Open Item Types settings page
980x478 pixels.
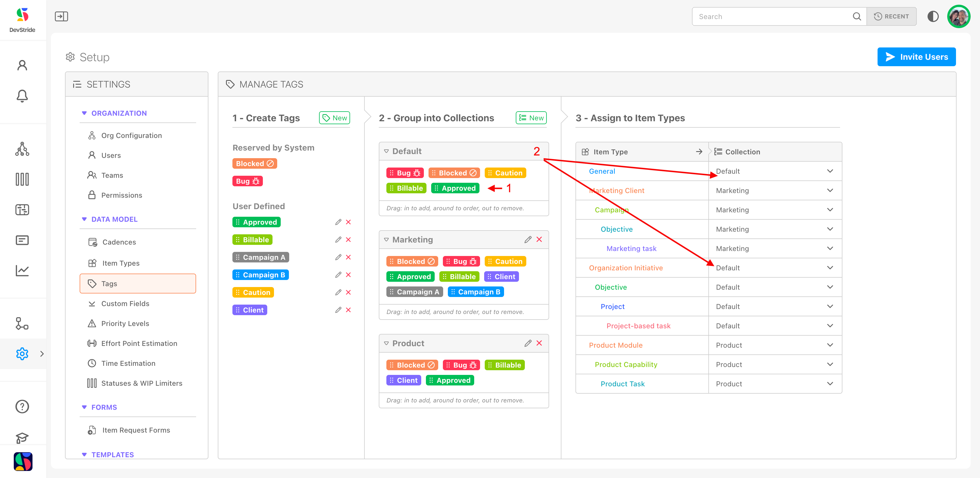[x=121, y=263]
